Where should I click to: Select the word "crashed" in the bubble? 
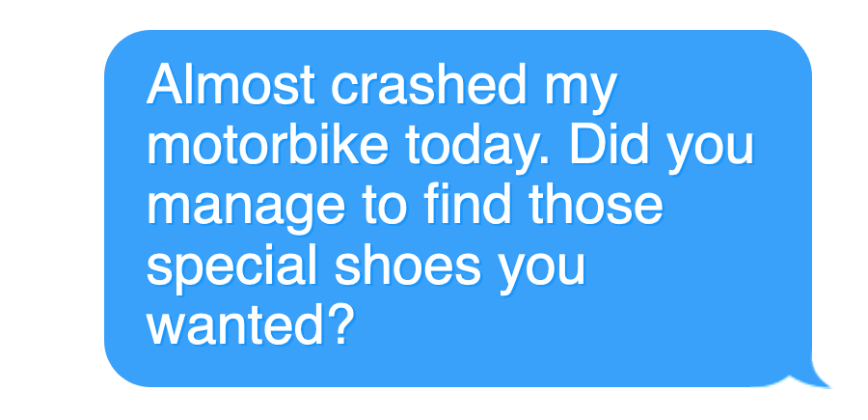click(428, 85)
